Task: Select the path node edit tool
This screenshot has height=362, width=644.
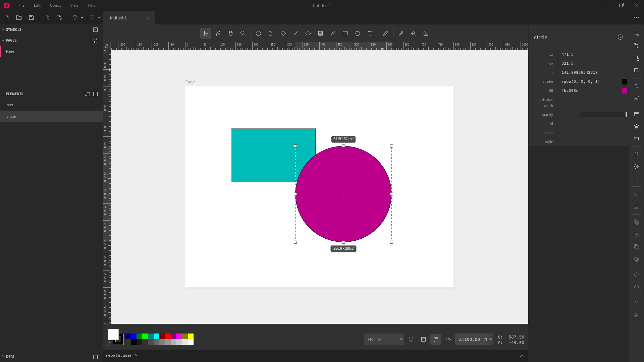Action: click(218, 34)
